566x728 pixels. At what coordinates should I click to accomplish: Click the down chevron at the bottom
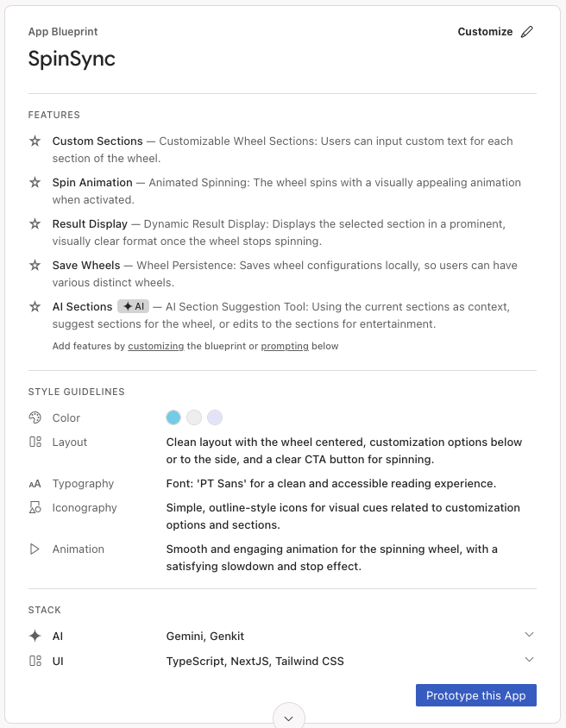click(x=288, y=717)
